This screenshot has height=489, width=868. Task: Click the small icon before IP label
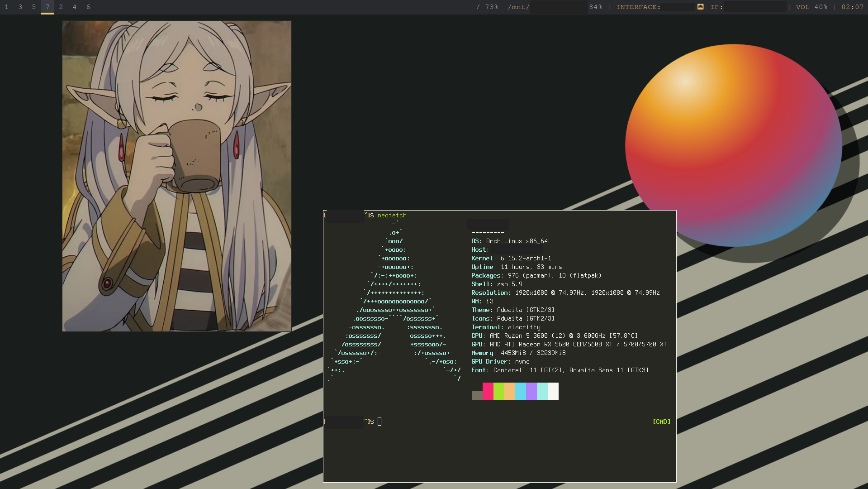pos(700,7)
